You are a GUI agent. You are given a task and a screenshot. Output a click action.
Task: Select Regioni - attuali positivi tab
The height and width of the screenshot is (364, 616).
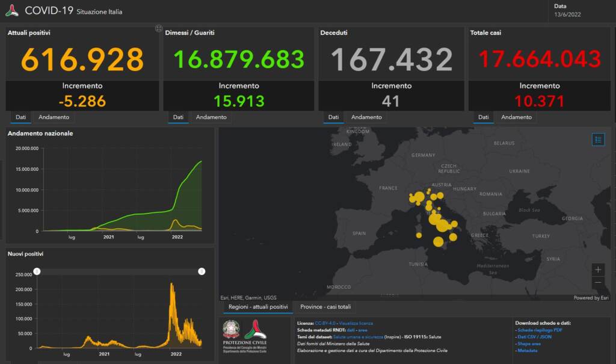pos(258,307)
